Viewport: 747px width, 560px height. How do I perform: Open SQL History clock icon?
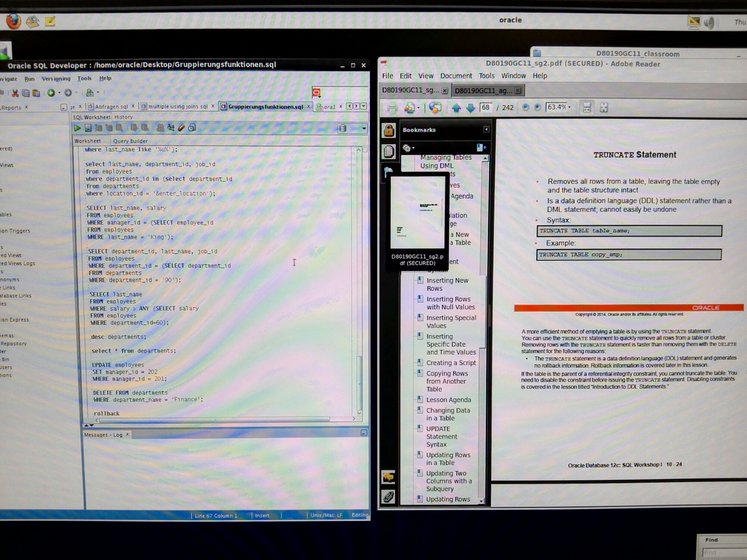[x=192, y=128]
